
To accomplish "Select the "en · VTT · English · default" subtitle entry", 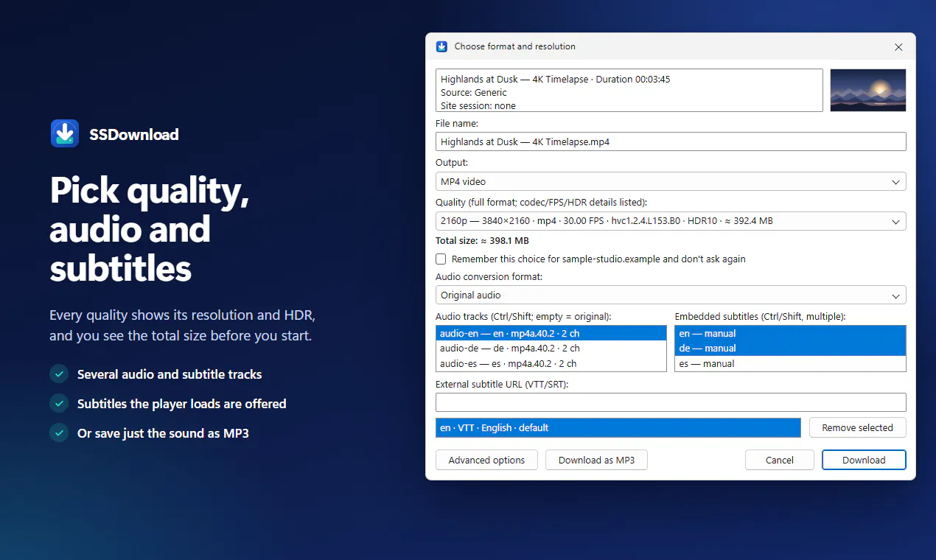I will [618, 427].
